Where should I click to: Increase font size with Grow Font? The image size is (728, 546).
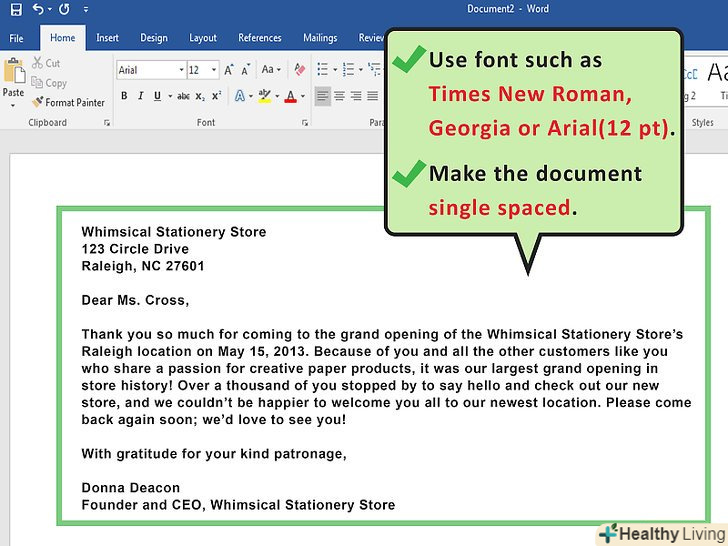tap(228, 70)
